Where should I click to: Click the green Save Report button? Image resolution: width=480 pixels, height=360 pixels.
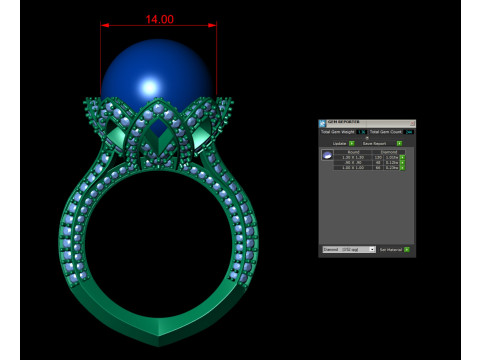tap(399, 143)
